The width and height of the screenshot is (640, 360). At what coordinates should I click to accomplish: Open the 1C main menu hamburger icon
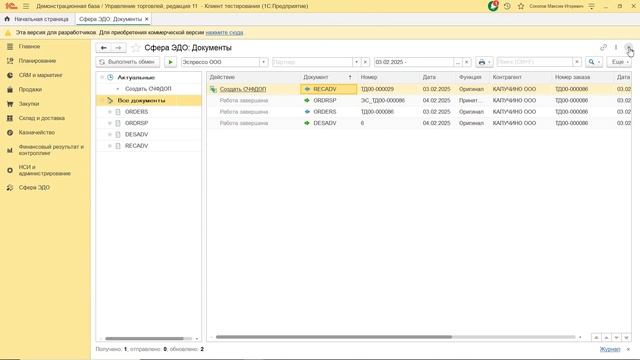click(26, 6)
